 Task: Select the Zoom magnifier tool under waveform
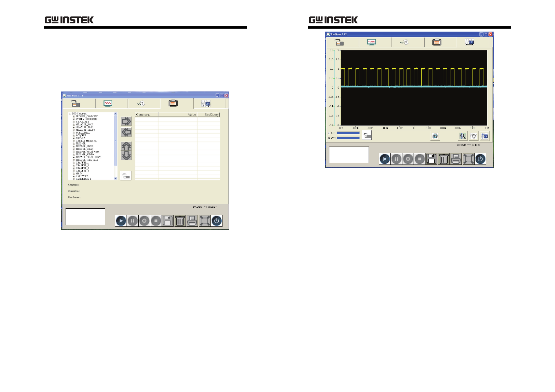tap(463, 136)
